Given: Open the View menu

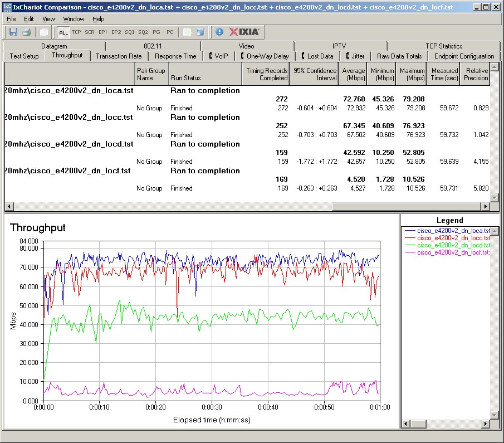Looking at the screenshot, I should 48,19.
